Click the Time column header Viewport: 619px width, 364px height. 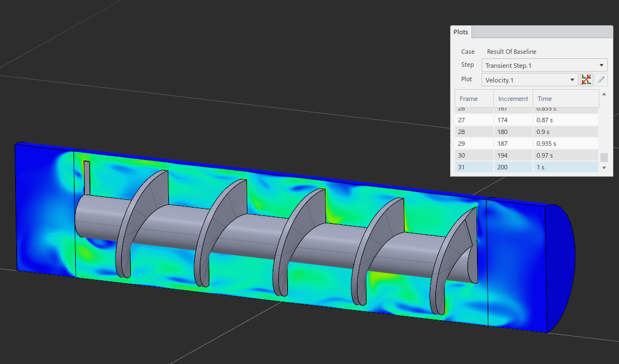click(564, 99)
